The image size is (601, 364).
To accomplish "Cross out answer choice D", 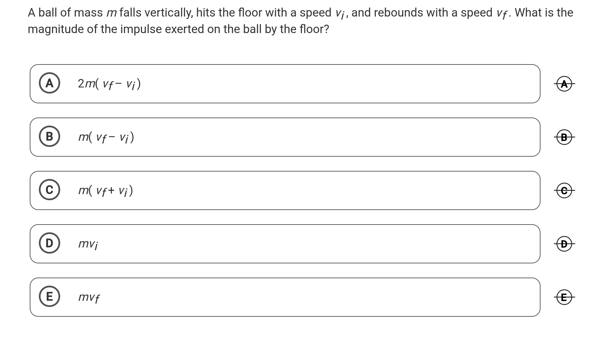I will point(564,244).
